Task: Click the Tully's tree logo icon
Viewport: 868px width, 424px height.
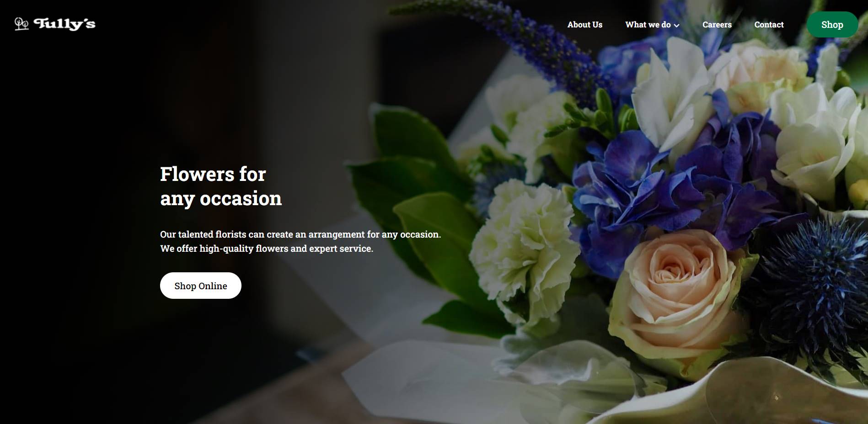Action: (21, 24)
